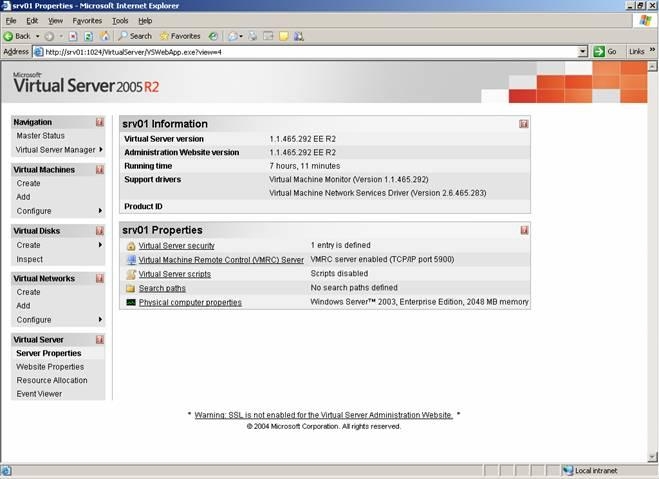Open the SSL not enabled warning link
Image resolution: width=659 pixels, height=479 pixels.
(323, 414)
